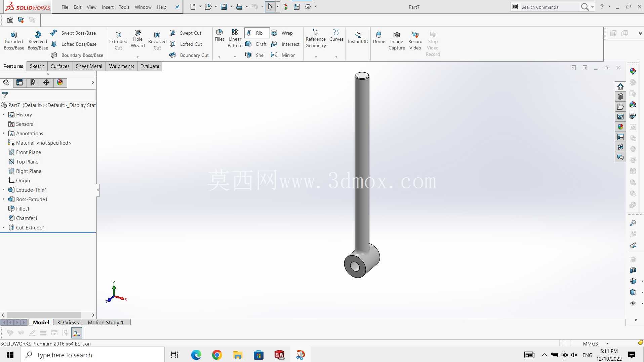The height and width of the screenshot is (362, 644).
Task: Select the Revolved Cut tool
Action: click(157, 41)
